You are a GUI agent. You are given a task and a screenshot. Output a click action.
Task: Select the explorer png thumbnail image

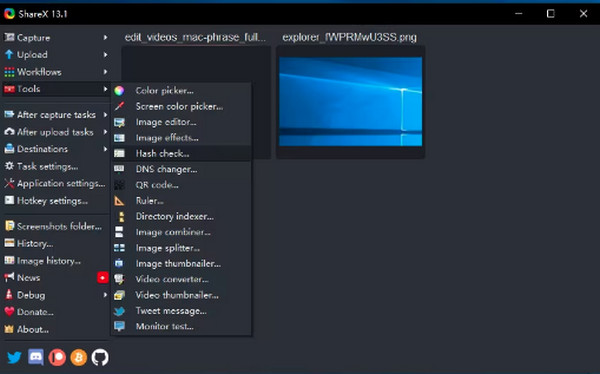(x=351, y=101)
